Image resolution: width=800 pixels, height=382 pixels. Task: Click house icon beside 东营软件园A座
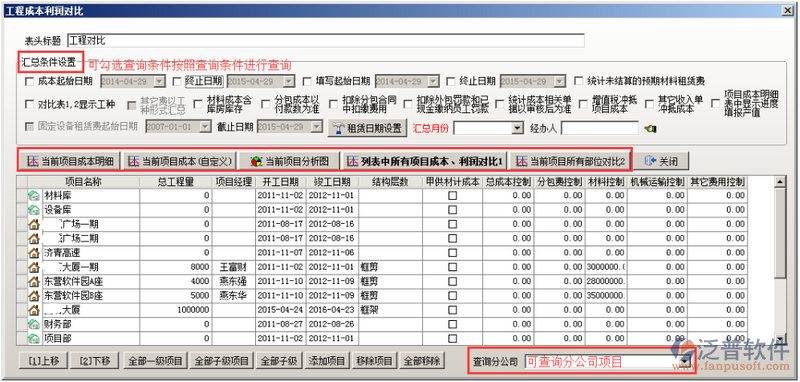(x=34, y=281)
